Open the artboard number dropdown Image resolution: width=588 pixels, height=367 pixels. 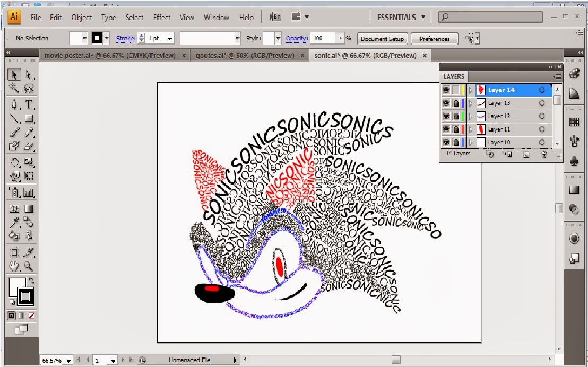pos(113,361)
